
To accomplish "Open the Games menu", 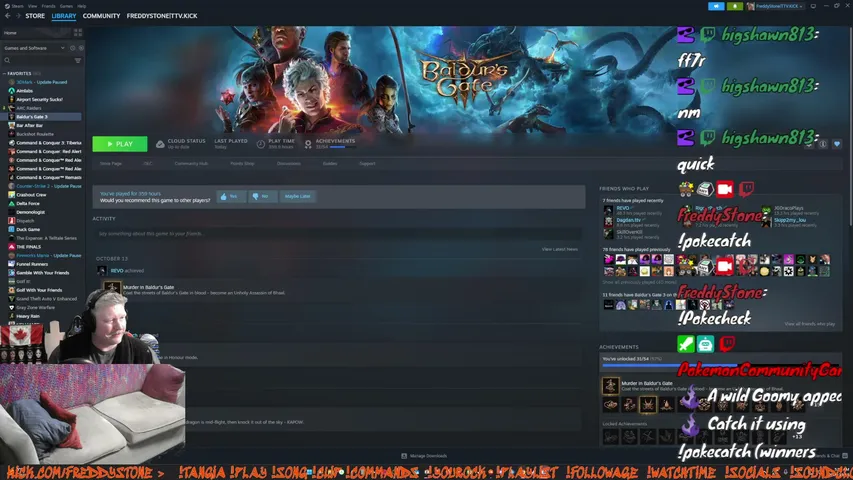I will (x=66, y=6).
